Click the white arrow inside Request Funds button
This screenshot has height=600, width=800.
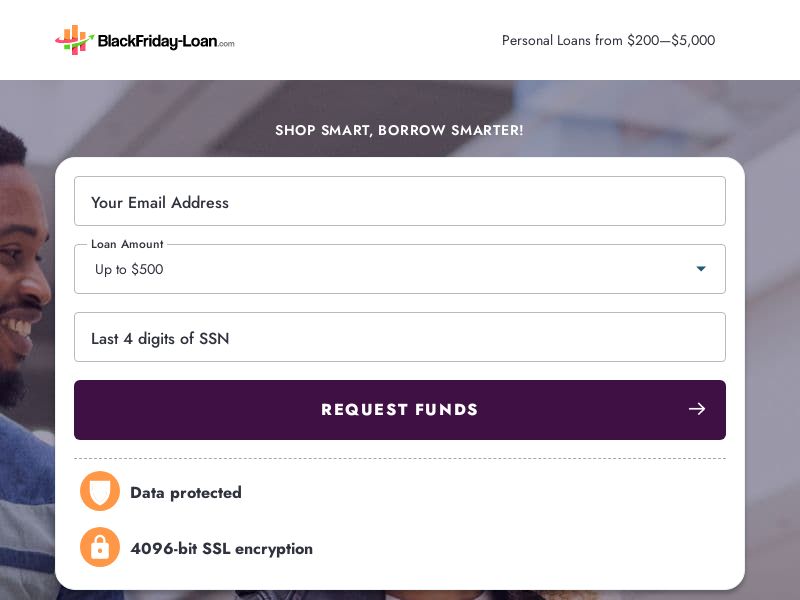697,409
